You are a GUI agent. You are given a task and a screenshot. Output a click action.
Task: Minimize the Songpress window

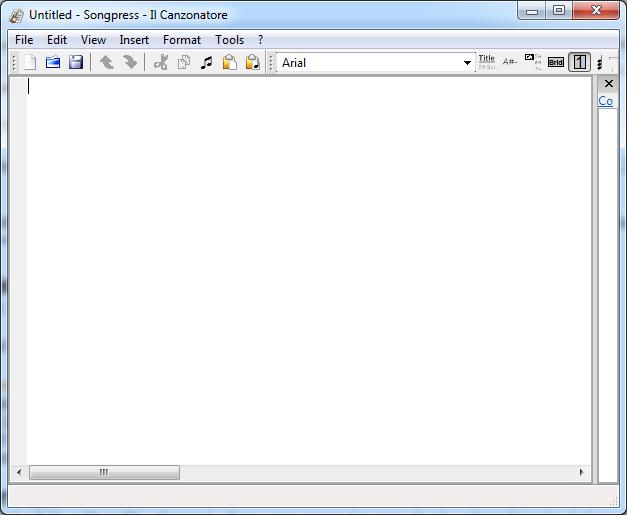click(x=532, y=11)
